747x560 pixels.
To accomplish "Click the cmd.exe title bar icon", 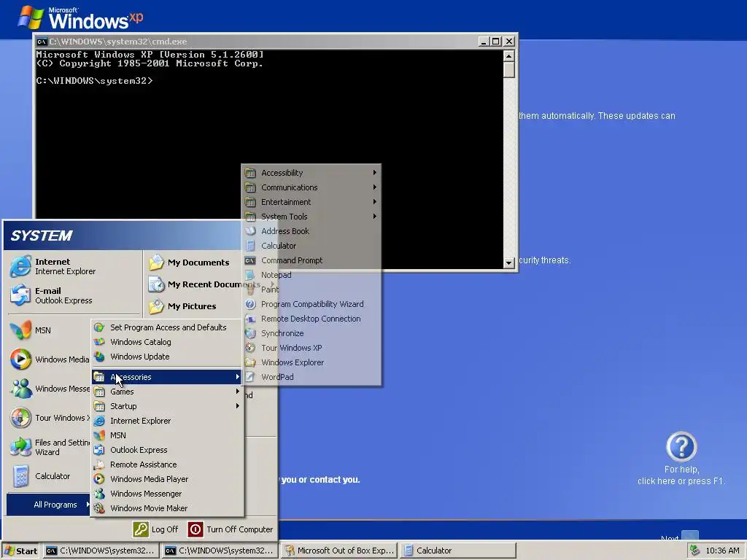I will (42, 42).
